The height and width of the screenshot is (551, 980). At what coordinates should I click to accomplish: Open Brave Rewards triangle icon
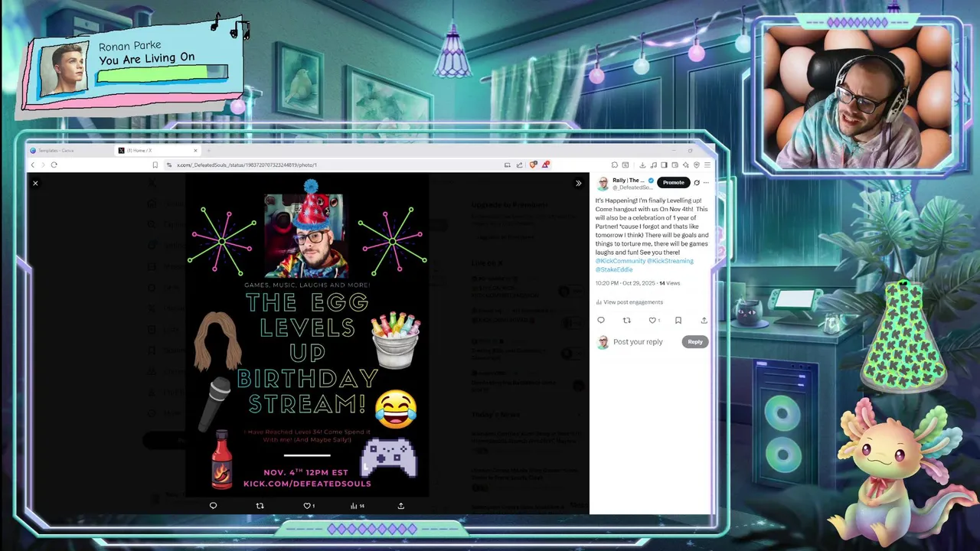click(545, 165)
